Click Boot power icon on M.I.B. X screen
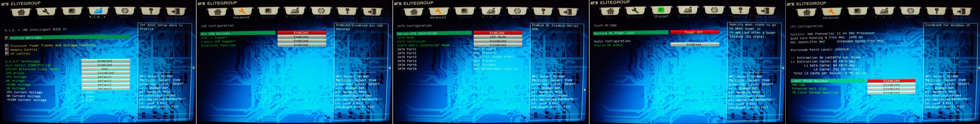 [x=124, y=12]
